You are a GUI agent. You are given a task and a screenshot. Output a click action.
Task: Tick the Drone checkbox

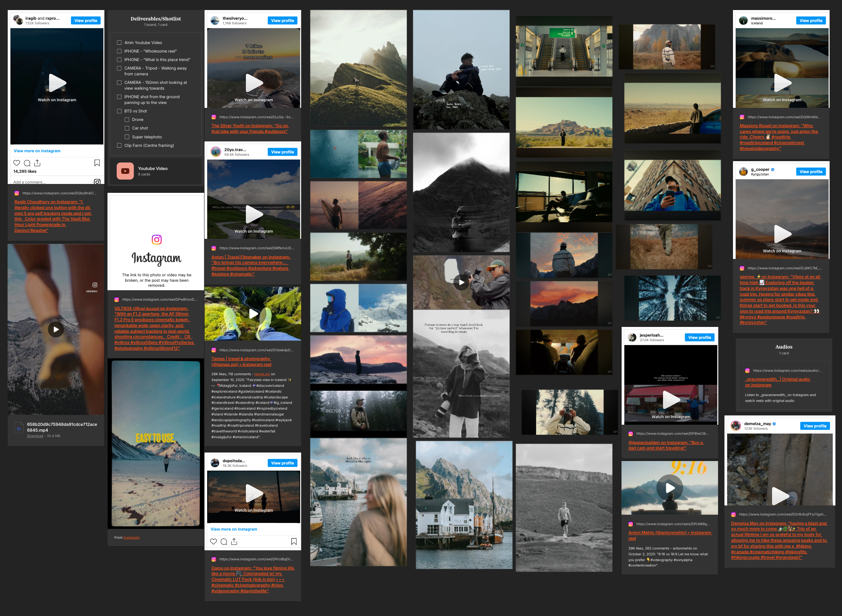pos(127,120)
